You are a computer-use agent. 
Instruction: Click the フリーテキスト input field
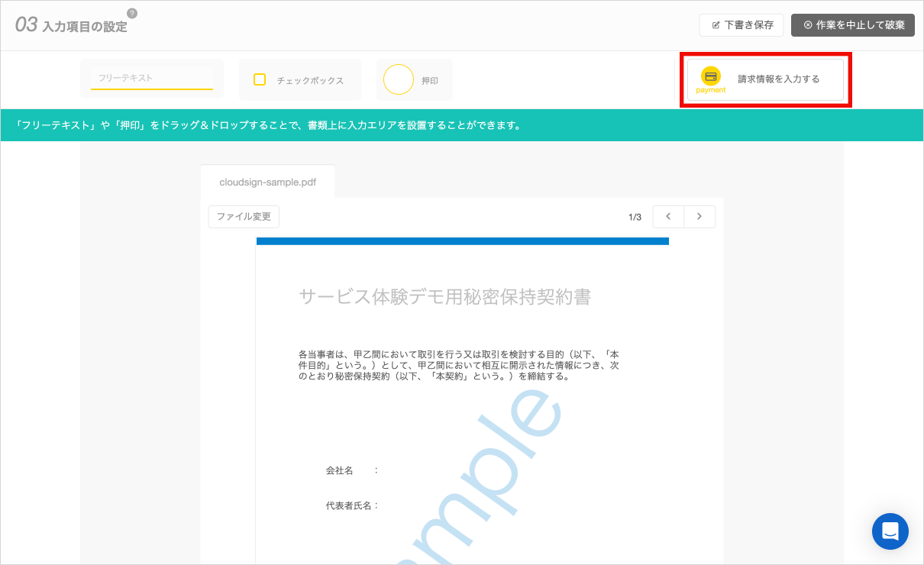(x=152, y=79)
